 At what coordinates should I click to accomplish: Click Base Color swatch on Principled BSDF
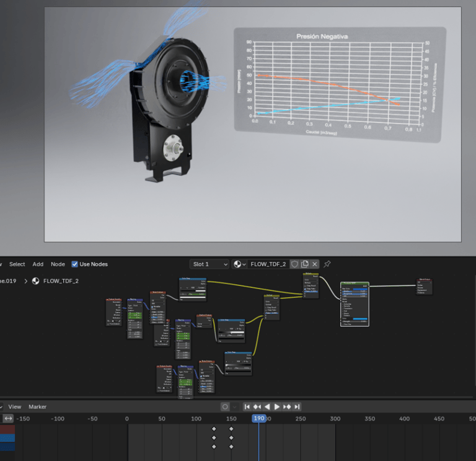coord(360,289)
